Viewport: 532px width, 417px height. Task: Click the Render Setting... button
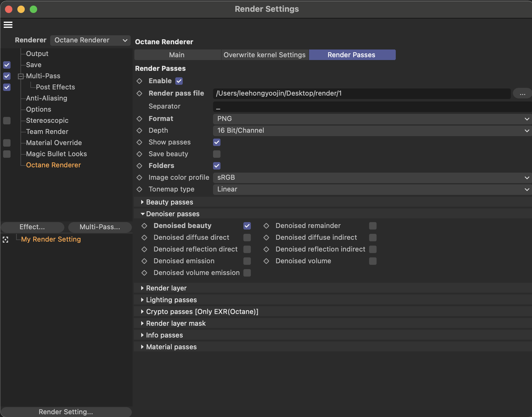click(x=66, y=412)
